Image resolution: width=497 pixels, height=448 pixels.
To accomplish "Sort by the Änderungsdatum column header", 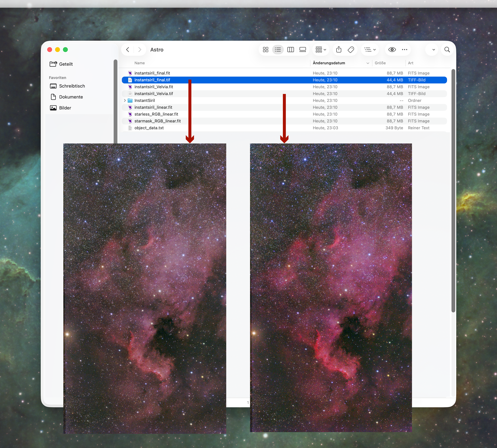I will 341,63.
